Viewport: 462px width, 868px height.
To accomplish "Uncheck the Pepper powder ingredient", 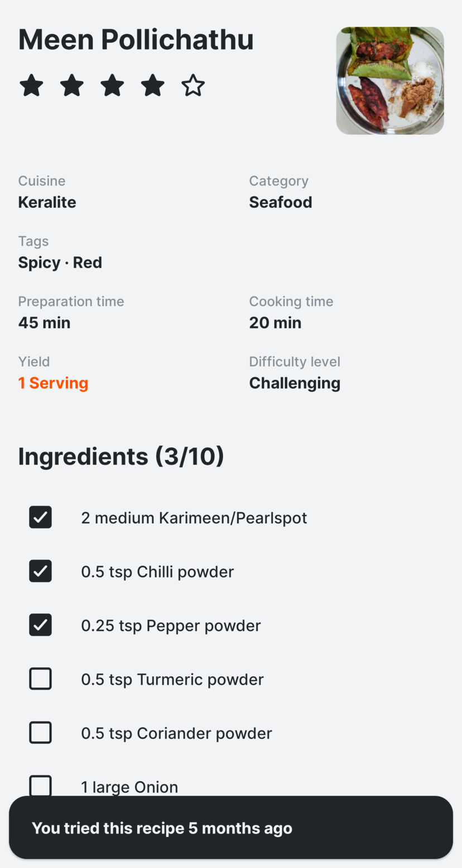I will click(40, 625).
